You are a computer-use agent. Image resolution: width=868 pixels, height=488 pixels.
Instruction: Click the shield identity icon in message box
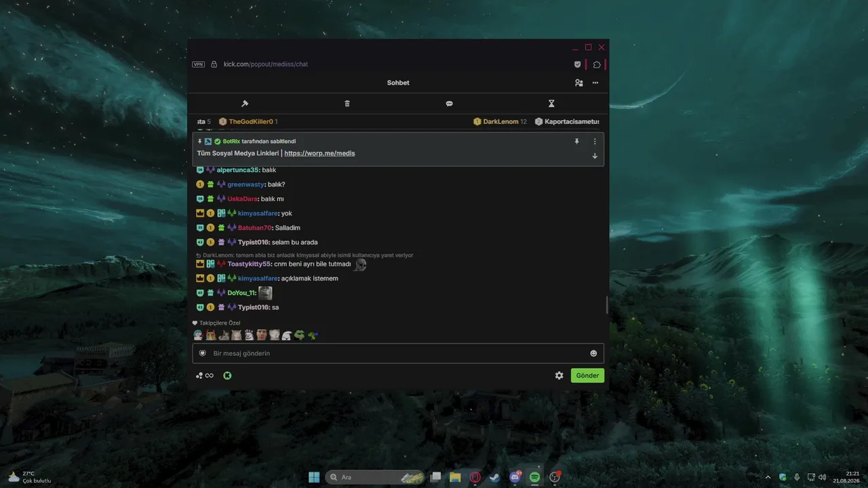[202, 353]
